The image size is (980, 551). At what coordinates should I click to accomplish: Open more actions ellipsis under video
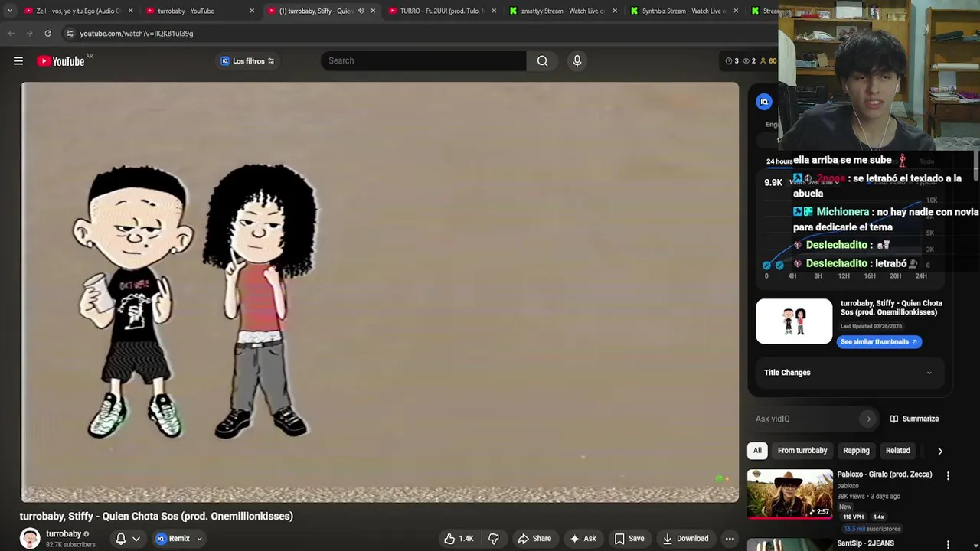pyautogui.click(x=730, y=539)
